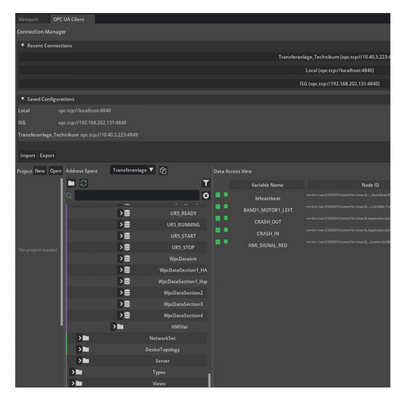The width and height of the screenshot is (400, 400).
Task: Click the folder icon of NetworkSet node
Action: click(x=86, y=338)
